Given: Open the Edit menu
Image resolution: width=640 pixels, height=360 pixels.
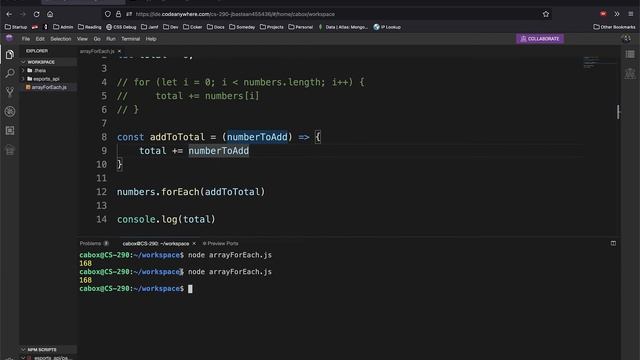Looking at the screenshot, I should pyautogui.click(x=40, y=39).
